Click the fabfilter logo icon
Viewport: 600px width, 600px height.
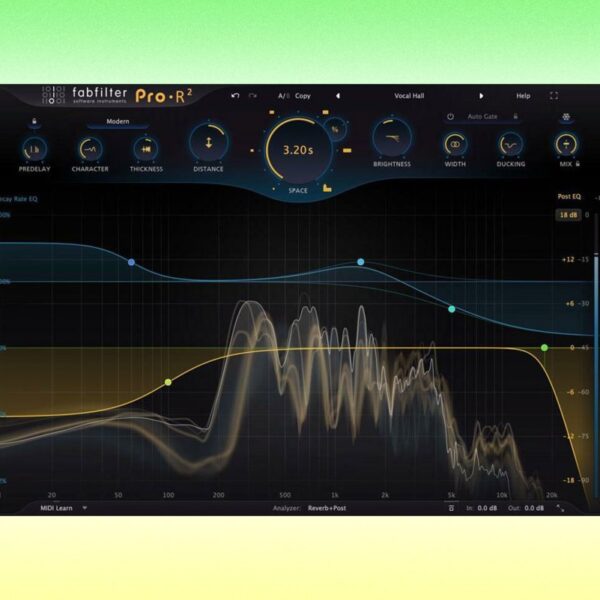coord(53,95)
